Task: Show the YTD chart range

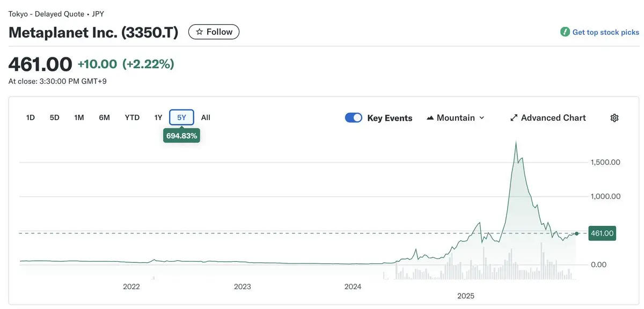Action: coord(132,117)
